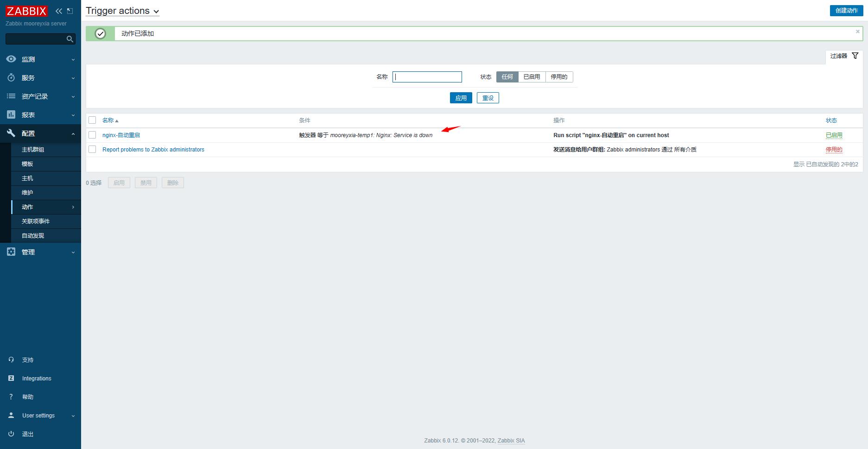Expand the 报表 menu chevron
The image size is (868, 449).
click(73, 115)
